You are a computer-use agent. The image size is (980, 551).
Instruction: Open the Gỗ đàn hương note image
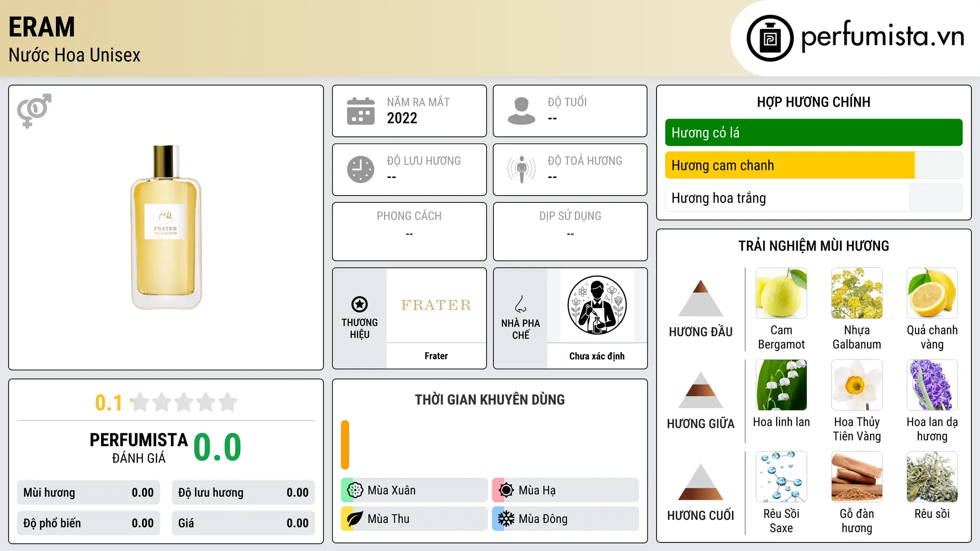857,477
